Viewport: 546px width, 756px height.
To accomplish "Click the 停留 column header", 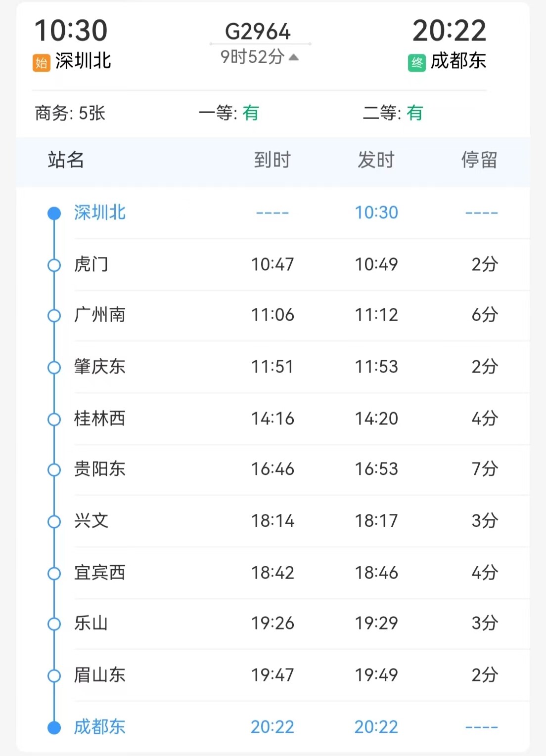I will pos(479,160).
